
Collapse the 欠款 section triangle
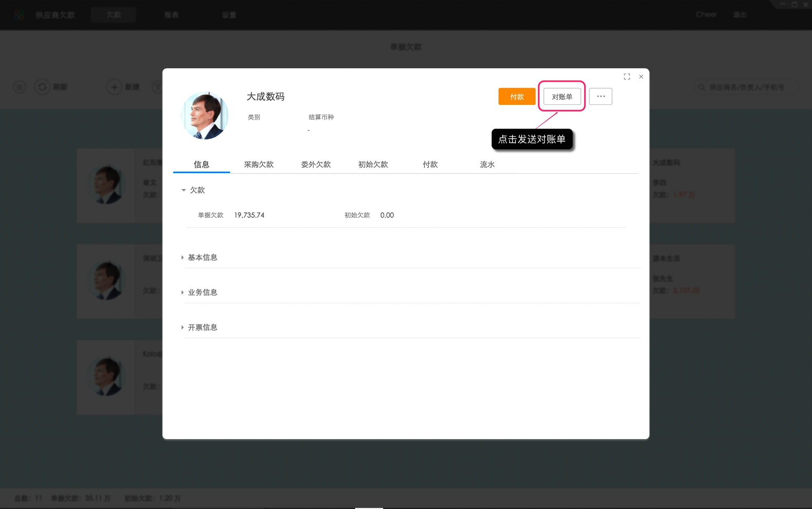click(184, 190)
